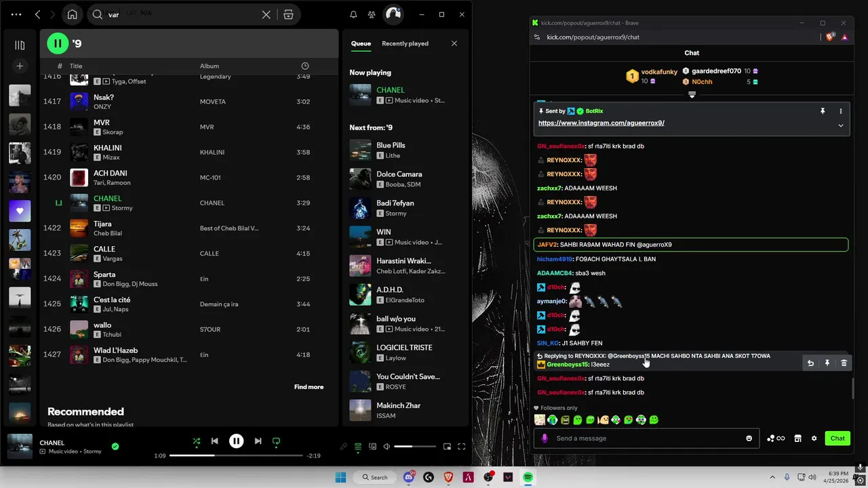Expand chat leaderboard handle
Viewport: 868px width, 488px height.
tap(692, 95)
